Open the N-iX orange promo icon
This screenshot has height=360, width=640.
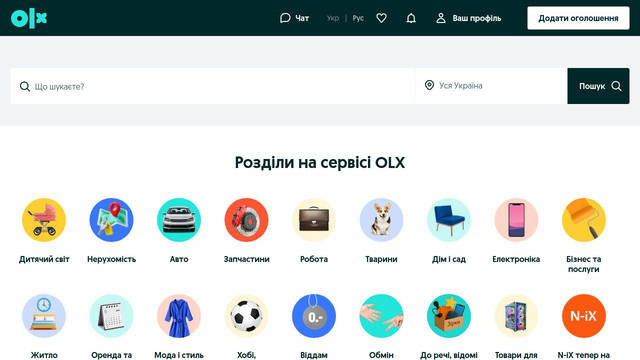tap(584, 316)
